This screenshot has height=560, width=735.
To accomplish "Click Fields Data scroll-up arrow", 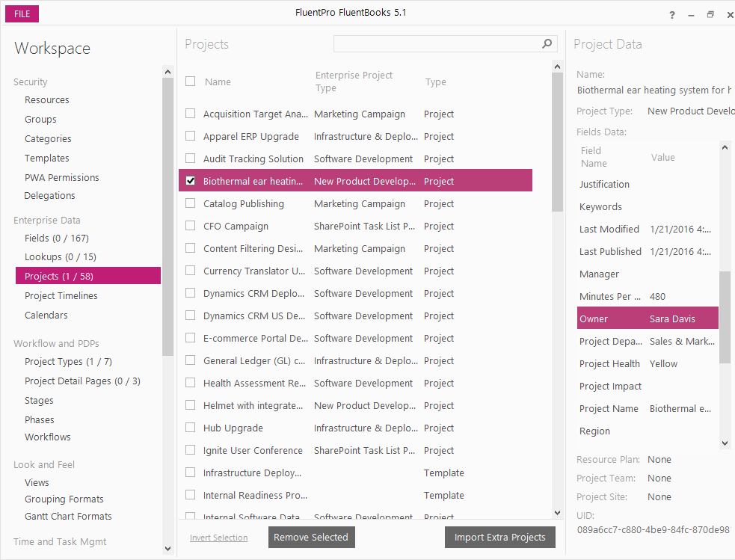I will 725,148.
